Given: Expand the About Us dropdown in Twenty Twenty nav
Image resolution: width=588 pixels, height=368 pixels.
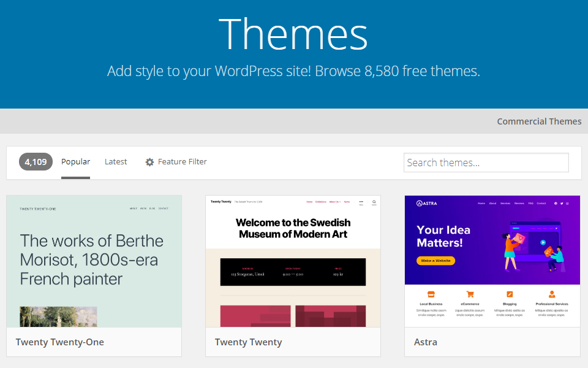Looking at the screenshot, I should pos(335,201).
